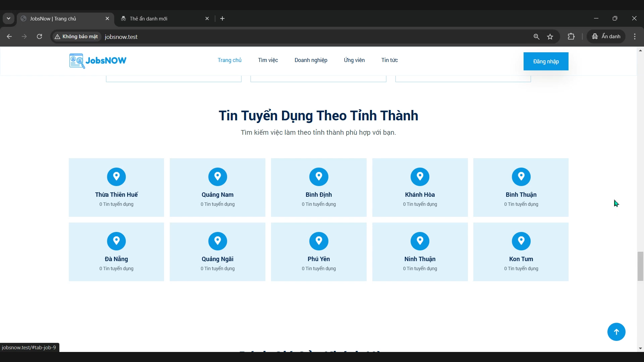Click the JobsNOW logo
This screenshot has width=644, height=362.
[x=98, y=61]
